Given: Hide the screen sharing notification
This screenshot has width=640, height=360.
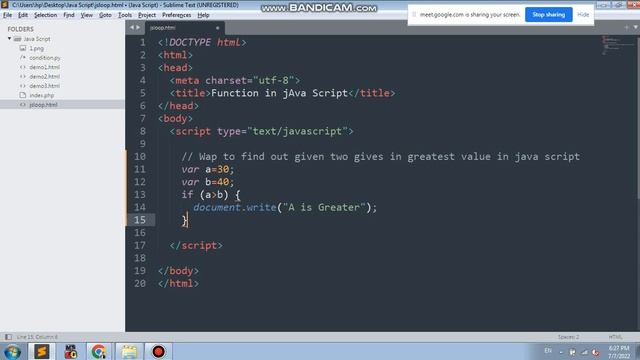Looking at the screenshot, I should 583,15.
